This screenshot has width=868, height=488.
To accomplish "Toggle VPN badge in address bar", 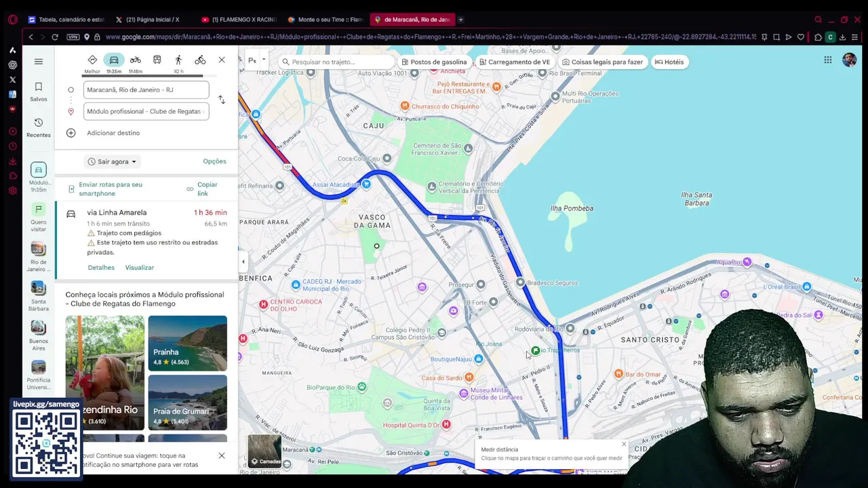I will pyautogui.click(x=73, y=37).
